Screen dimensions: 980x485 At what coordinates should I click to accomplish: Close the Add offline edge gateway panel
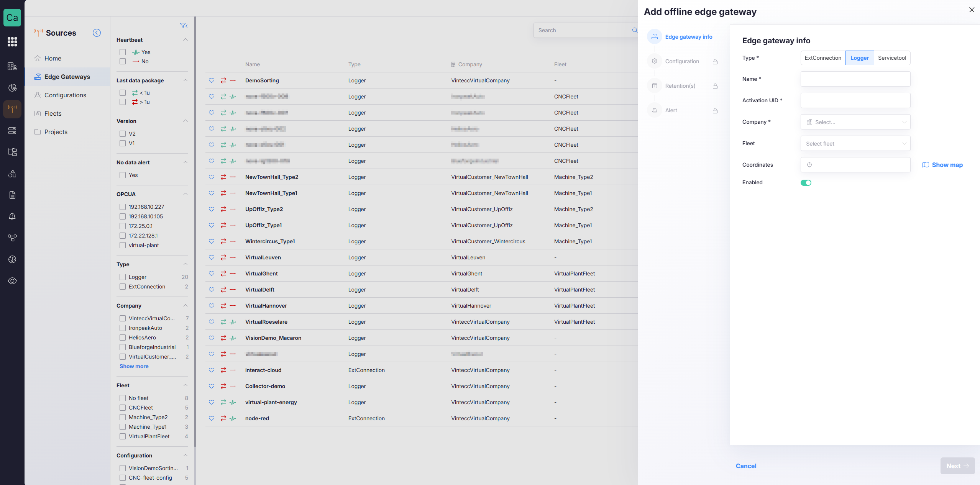pos(972,10)
